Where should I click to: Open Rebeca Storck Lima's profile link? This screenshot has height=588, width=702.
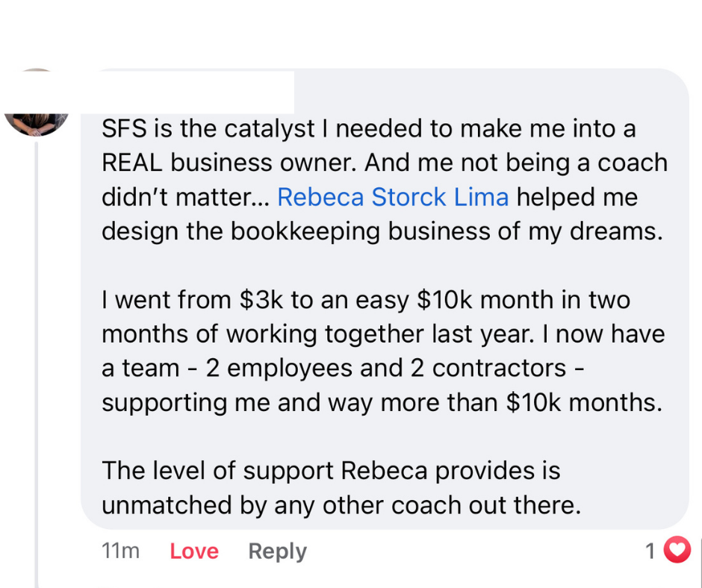(393, 197)
